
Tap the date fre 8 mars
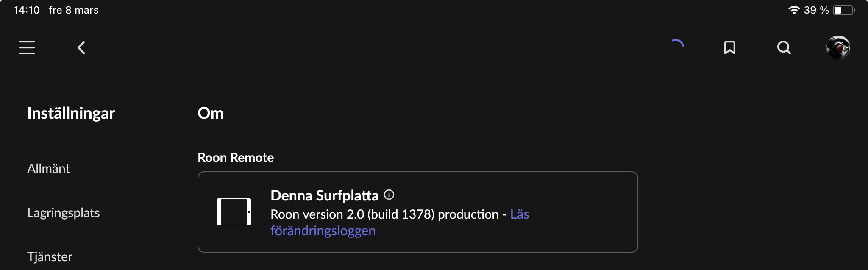(74, 10)
